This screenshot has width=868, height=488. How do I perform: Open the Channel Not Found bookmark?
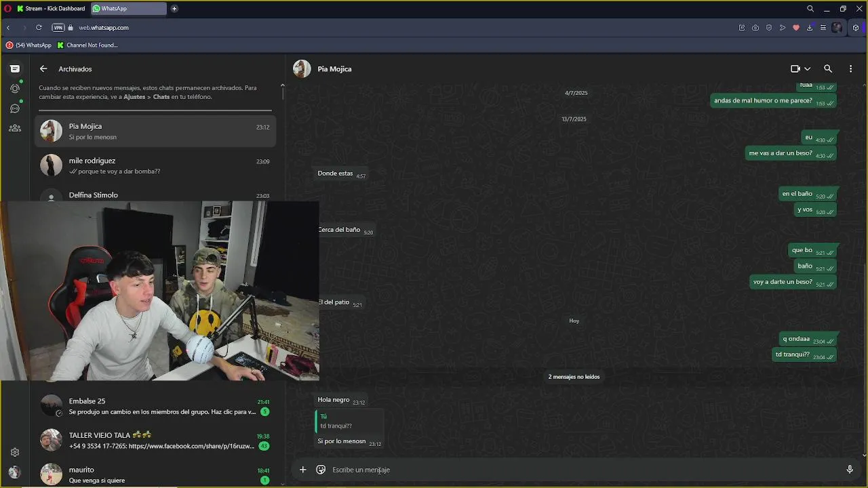click(x=87, y=45)
